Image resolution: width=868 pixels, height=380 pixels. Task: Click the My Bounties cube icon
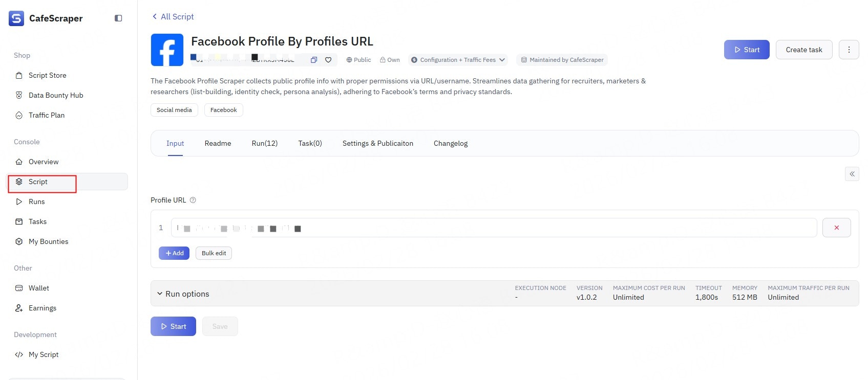(x=19, y=241)
